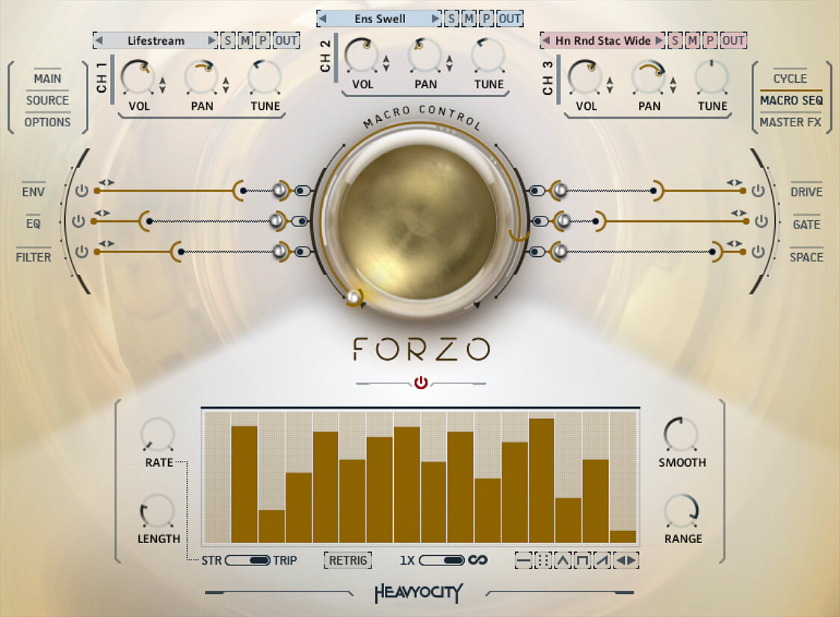Toggle the ENV power icon
This screenshot has height=617, width=840.
click(81, 191)
